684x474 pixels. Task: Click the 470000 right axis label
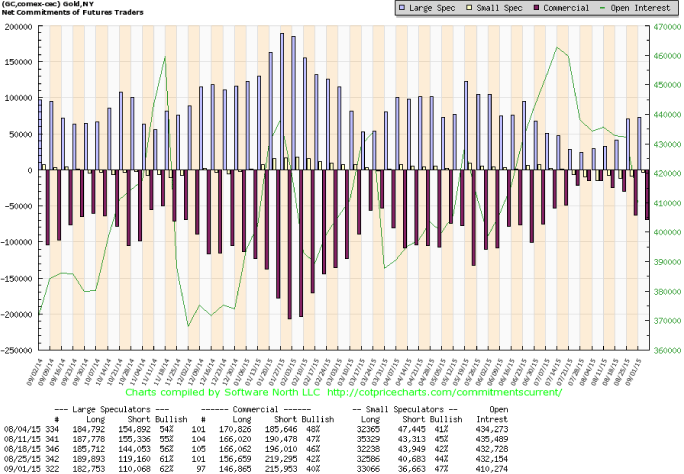click(665, 27)
